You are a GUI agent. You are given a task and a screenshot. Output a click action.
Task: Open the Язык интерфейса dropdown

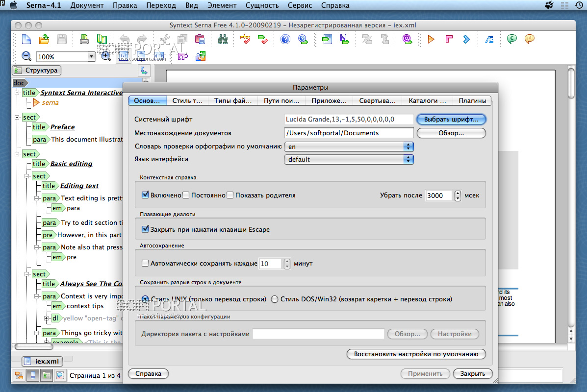(349, 159)
